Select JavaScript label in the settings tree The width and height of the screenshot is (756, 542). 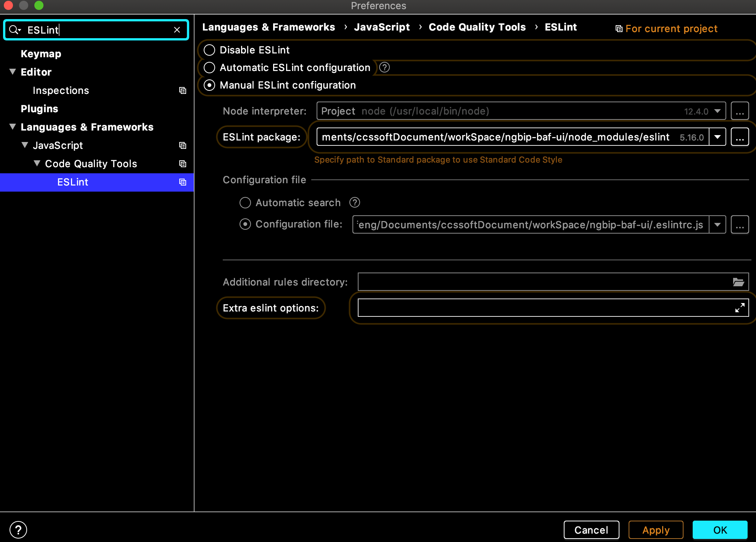click(x=58, y=145)
